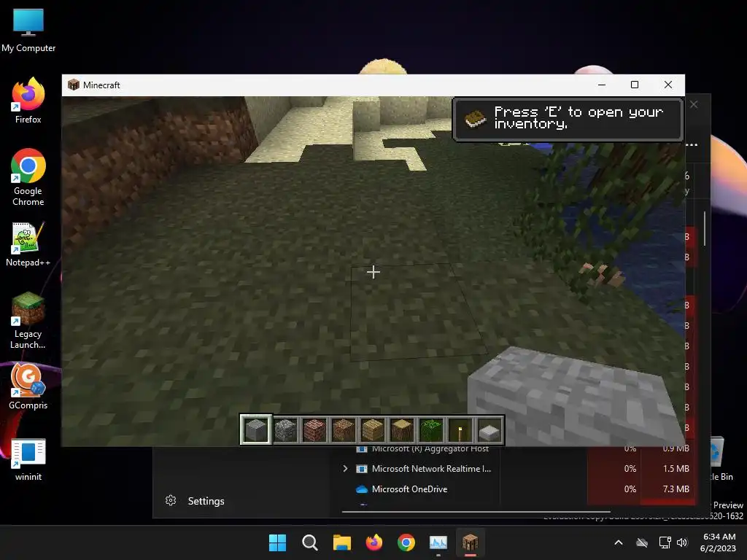
Task: Maximize the Minecraft window
Action: pos(635,85)
